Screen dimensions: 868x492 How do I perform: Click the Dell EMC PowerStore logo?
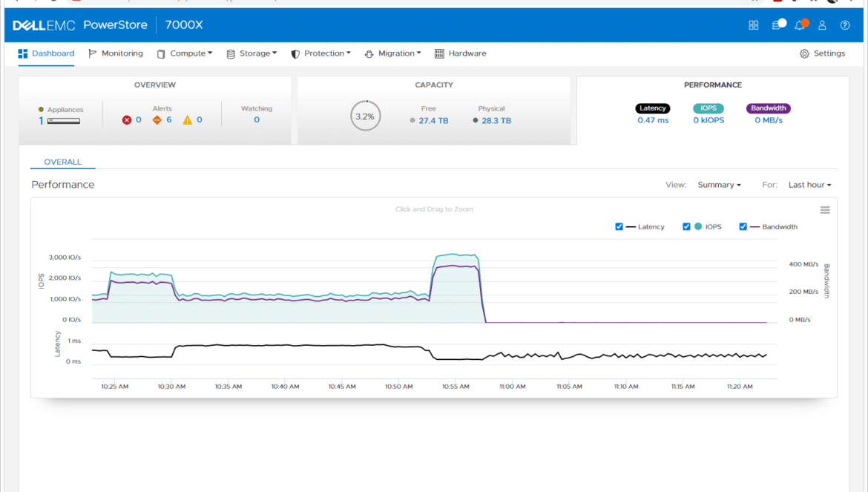[80, 25]
